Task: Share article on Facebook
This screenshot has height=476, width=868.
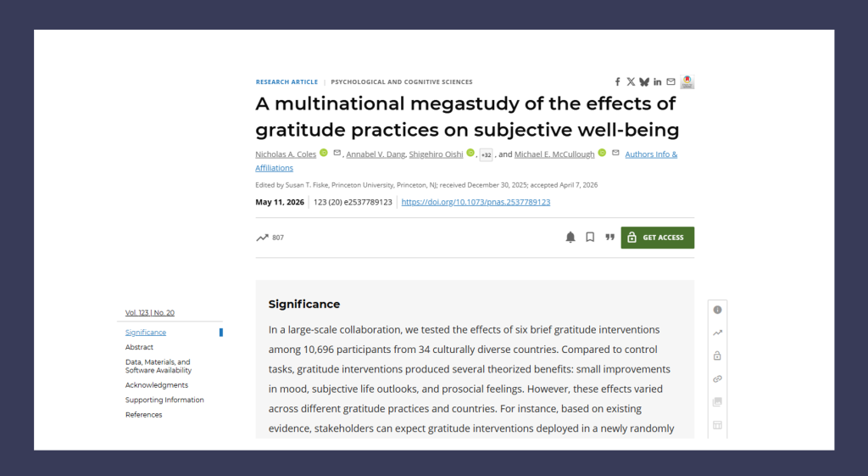Action: coord(618,82)
